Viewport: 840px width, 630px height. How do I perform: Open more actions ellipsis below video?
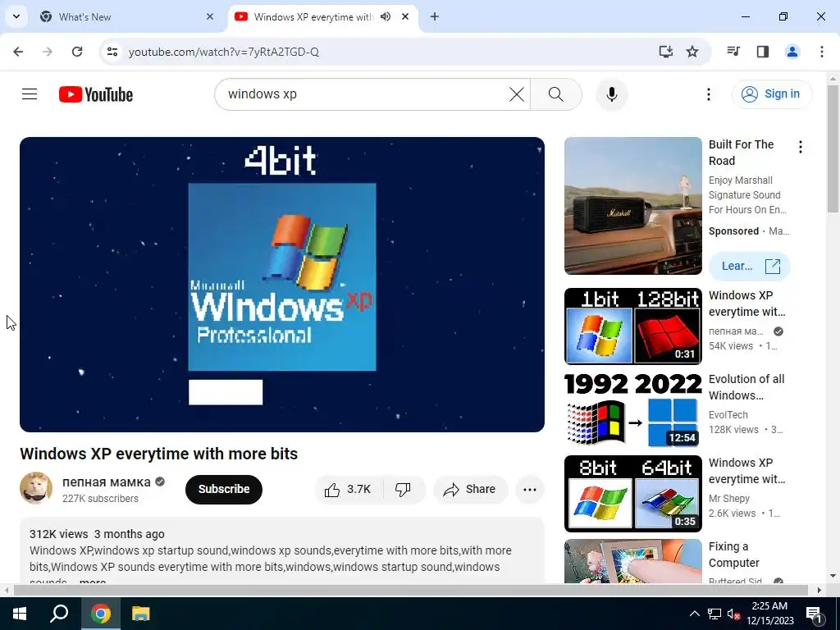(x=529, y=489)
